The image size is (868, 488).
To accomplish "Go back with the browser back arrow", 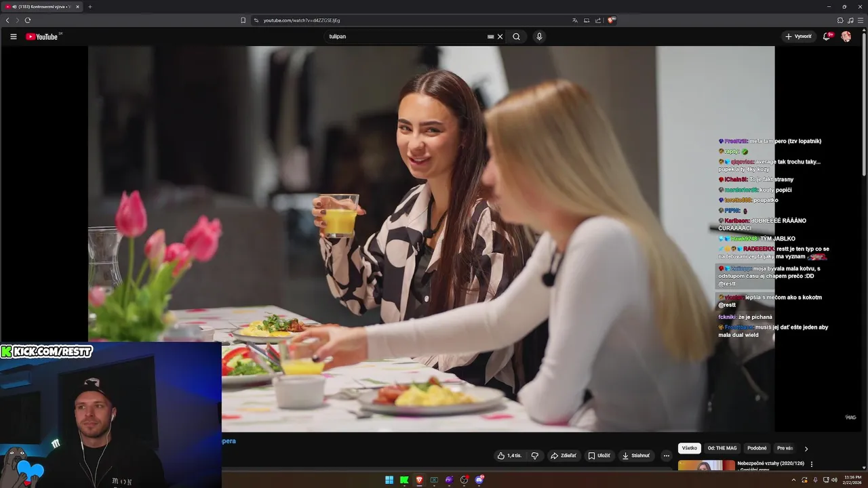I will coord(7,20).
